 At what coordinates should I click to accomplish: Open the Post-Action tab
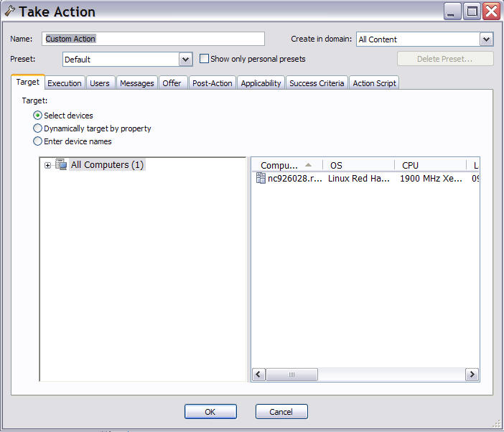[x=213, y=83]
